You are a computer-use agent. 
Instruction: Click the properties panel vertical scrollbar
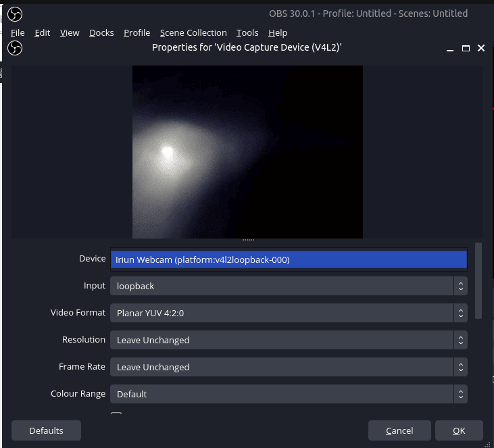coord(478,280)
